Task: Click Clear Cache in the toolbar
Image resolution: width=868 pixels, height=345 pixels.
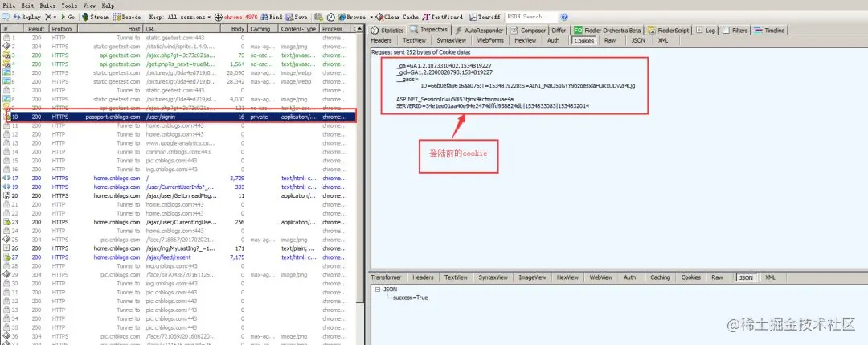Action: pyautogui.click(x=398, y=17)
